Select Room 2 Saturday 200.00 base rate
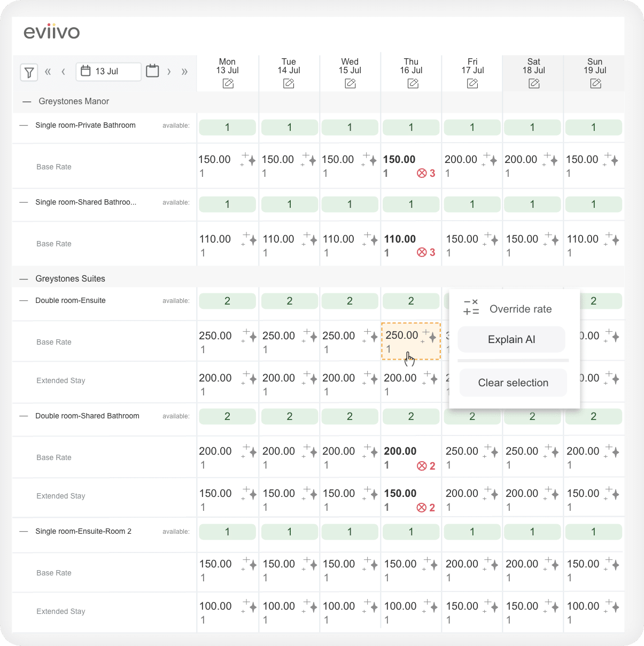The width and height of the screenshot is (644, 646). (x=522, y=564)
